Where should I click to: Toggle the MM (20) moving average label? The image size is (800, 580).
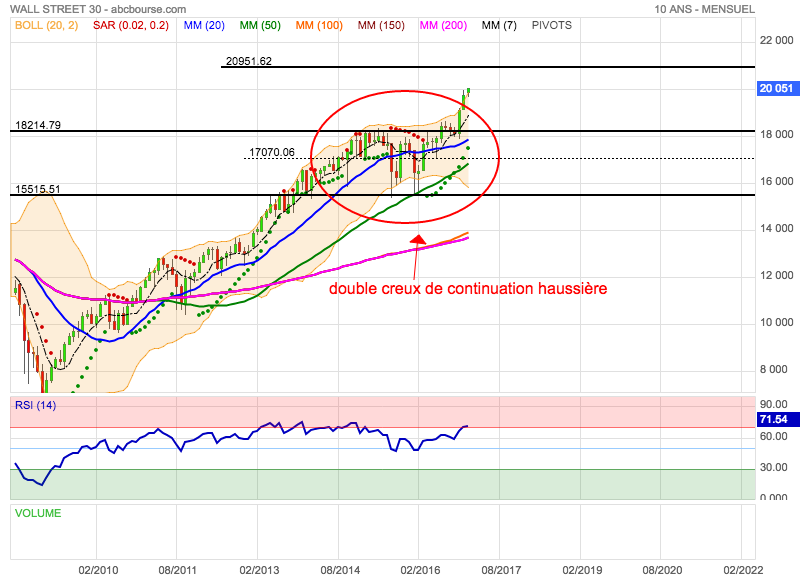(204, 26)
